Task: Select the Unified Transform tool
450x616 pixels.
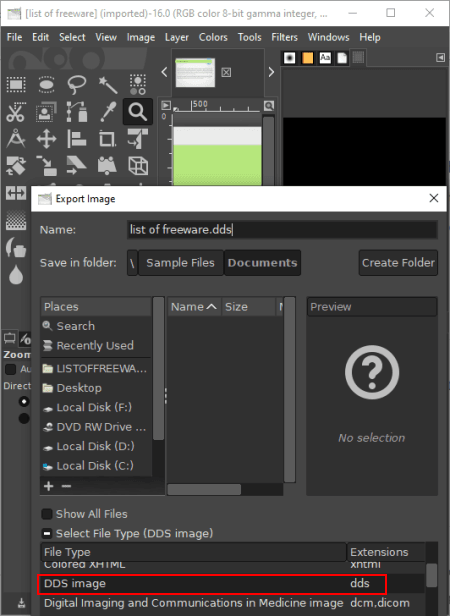Action: point(138,139)
